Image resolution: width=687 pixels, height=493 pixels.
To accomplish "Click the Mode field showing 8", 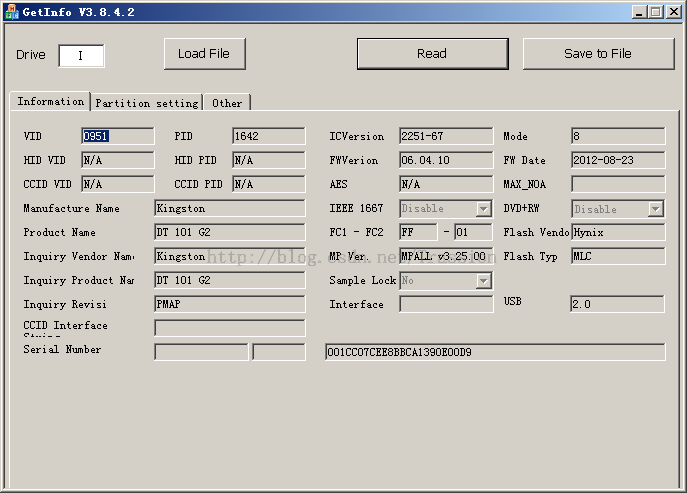I will click(x=618, y=136).
